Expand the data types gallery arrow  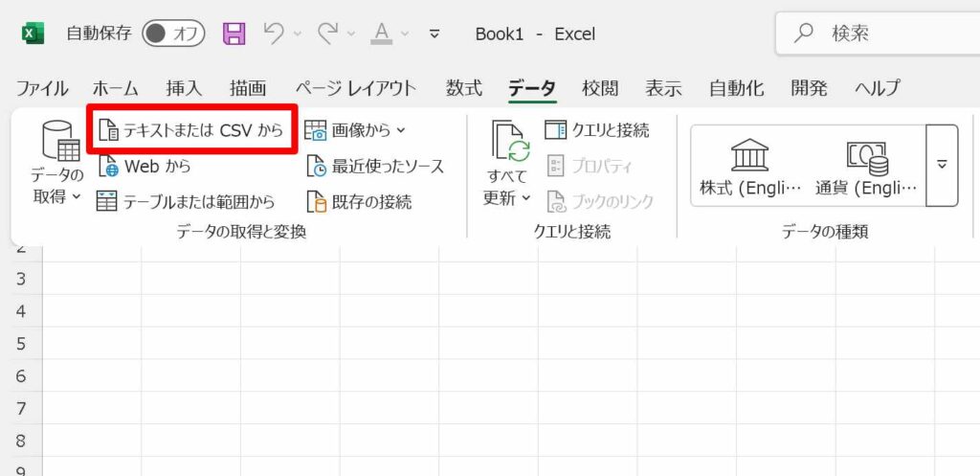[942, 165]
